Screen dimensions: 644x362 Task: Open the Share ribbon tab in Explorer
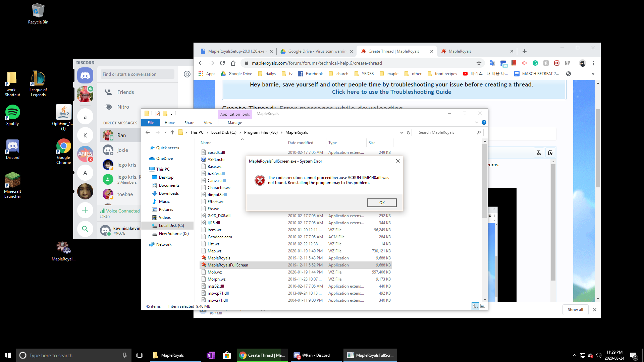(x=189, y=123)
